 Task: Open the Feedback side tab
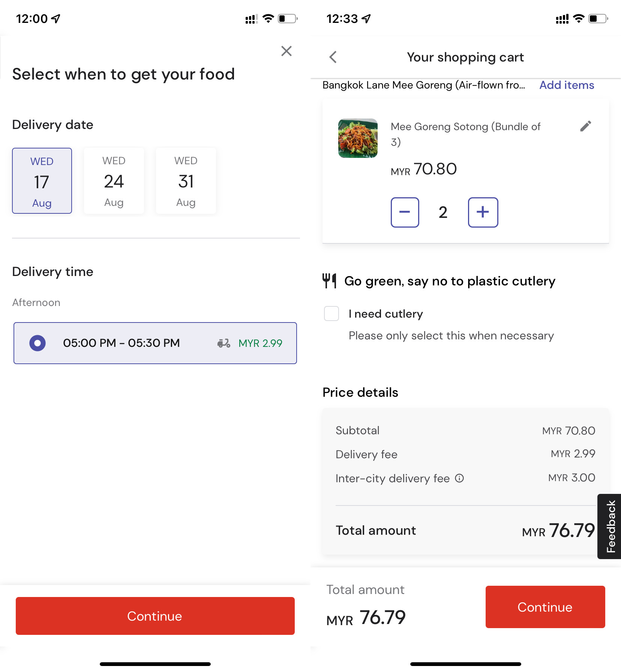610,526
